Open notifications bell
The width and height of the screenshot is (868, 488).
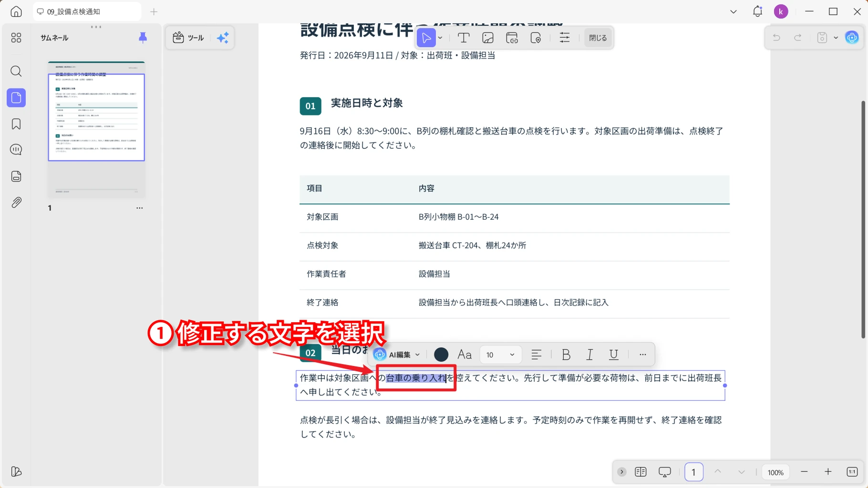757,11
